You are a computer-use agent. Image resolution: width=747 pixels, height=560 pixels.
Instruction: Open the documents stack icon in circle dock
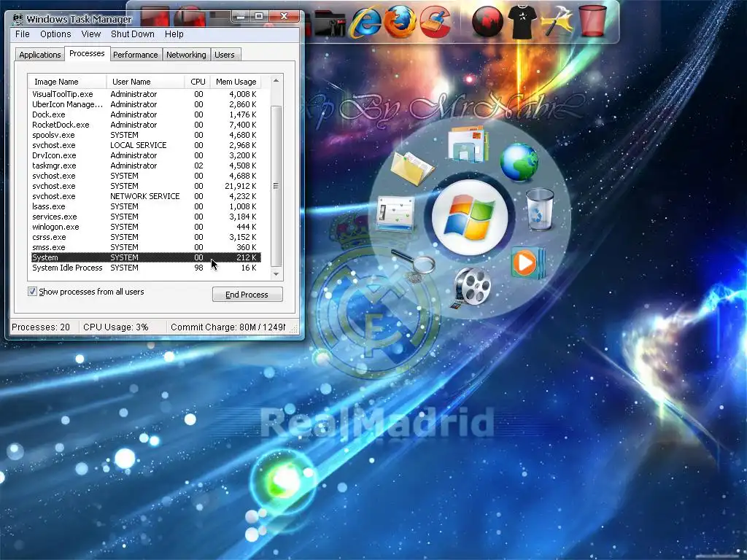pyautogui.click(x=468, y=144)
